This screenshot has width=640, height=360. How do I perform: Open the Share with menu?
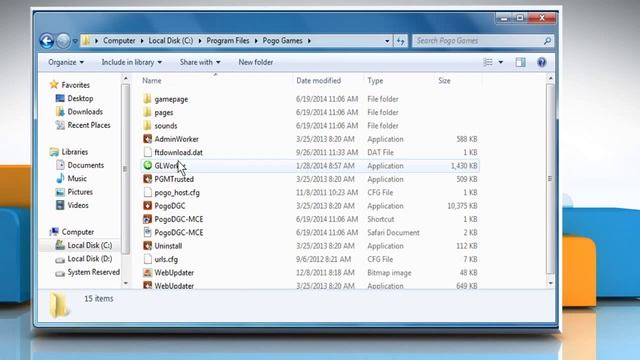[200, 62]
